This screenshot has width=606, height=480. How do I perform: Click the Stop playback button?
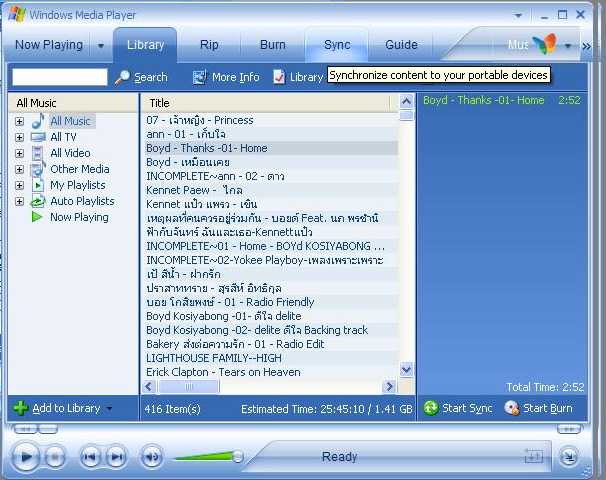tap(55, 457)
